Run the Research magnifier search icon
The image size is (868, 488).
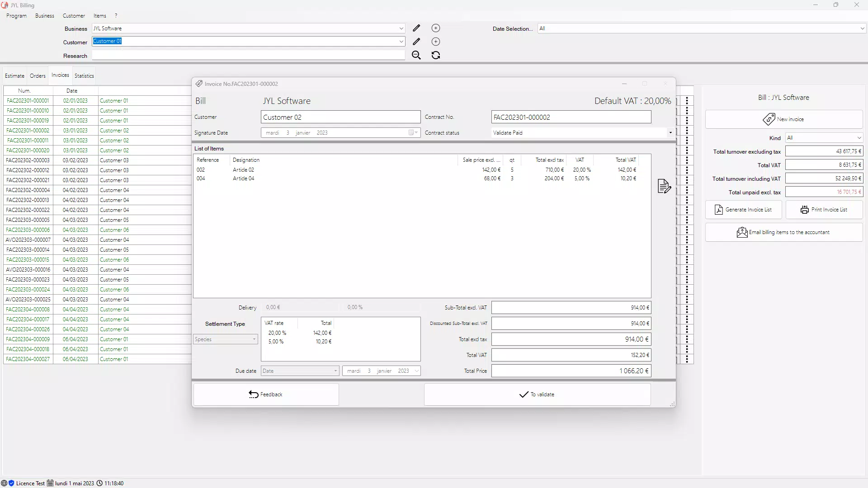(416, 55)
